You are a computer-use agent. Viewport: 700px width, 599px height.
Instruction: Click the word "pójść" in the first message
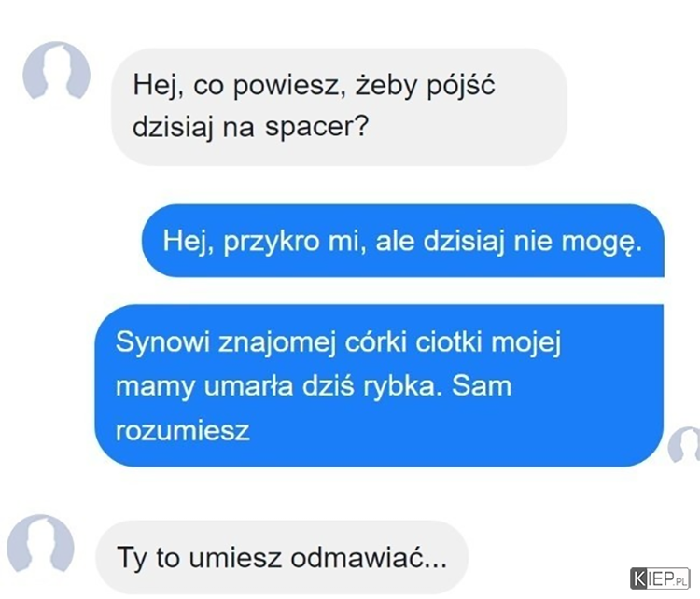point(461,85)
